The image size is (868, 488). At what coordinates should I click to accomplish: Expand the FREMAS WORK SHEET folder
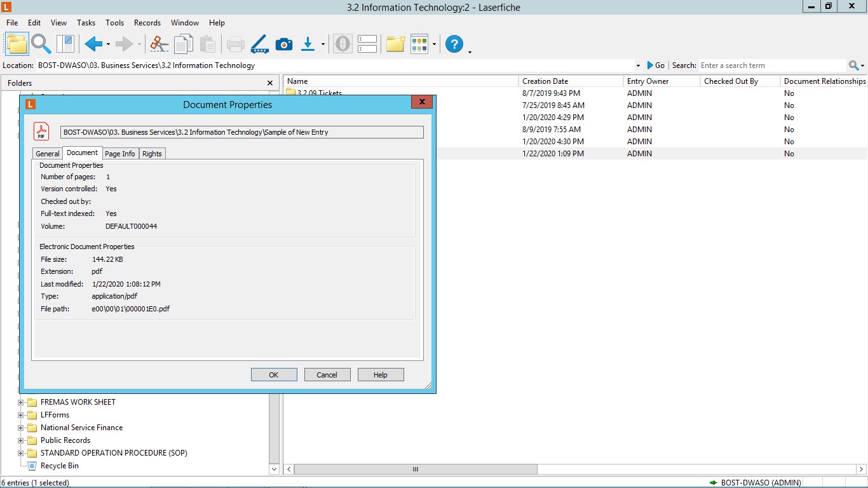tap(21, 402)
